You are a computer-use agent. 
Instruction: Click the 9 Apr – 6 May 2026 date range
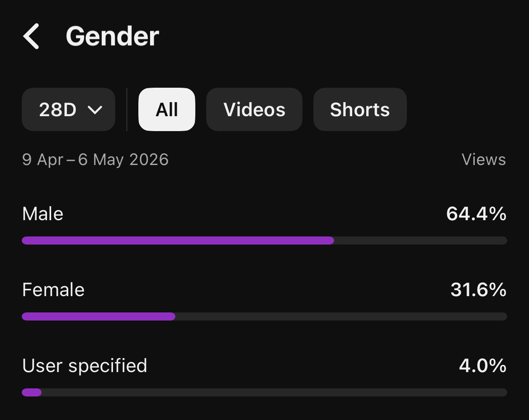click(95, 160)
